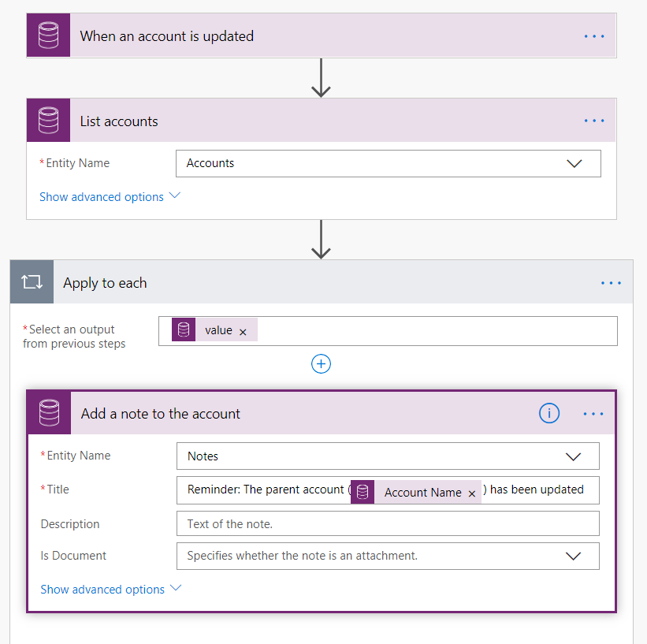Click the Description text field
The width and height of the screenshot is (647, 644).
388,523
